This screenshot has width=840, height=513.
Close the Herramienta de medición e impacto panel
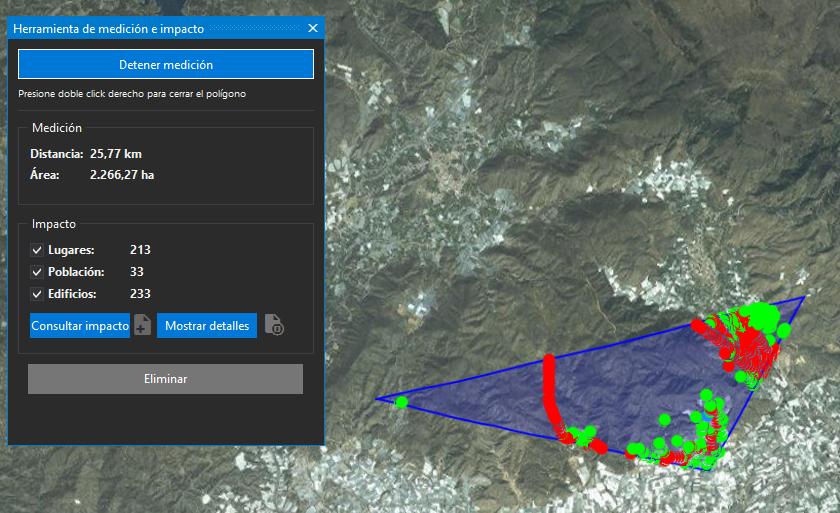[313, 28]
